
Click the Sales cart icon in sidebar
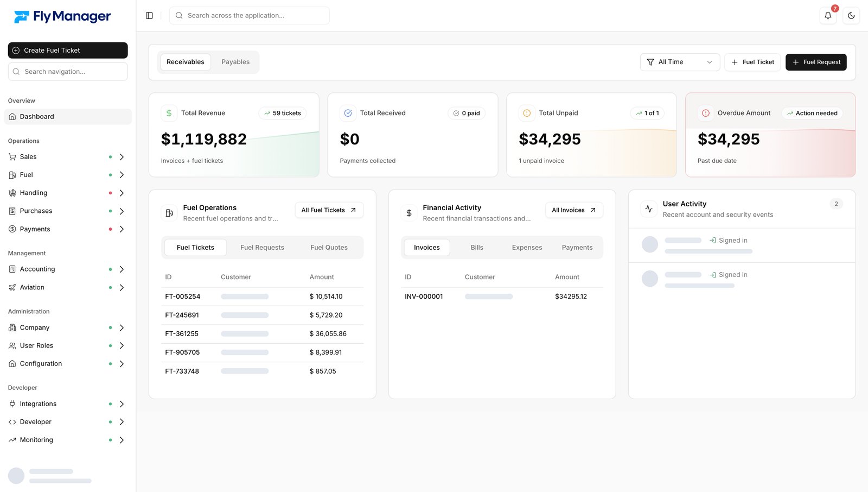pyautogui.click(x=12, y=157)
